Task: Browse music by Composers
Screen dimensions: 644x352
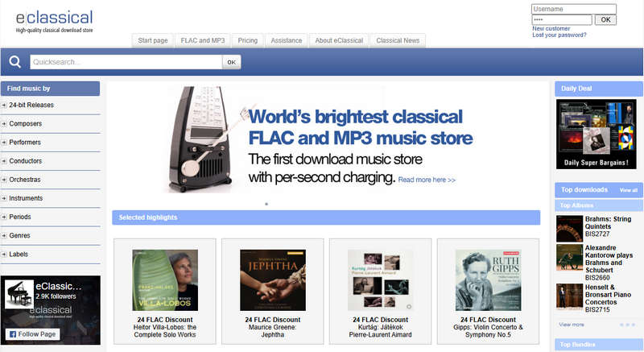Action: click(26, 123)
